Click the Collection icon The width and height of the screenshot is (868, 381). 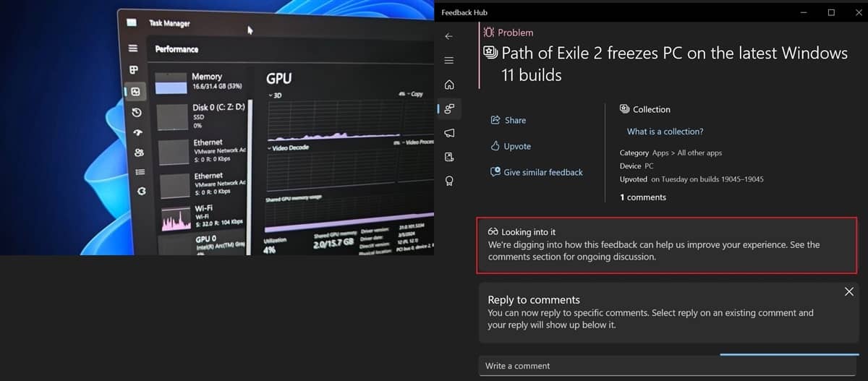point(625,109)
